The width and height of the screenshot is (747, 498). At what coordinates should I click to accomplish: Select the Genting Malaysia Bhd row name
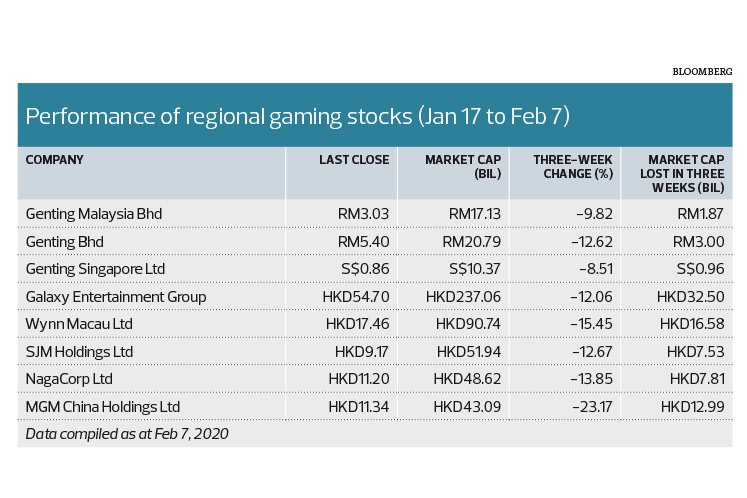pos(94,213)
